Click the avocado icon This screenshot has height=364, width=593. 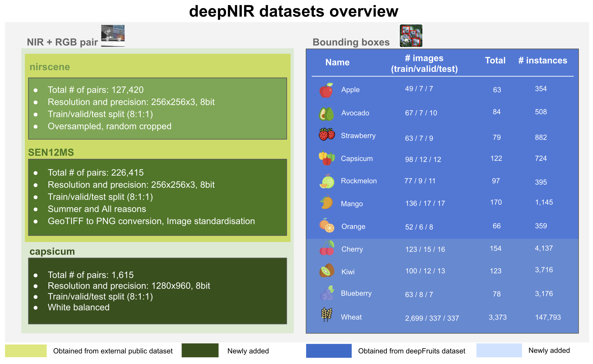click(326, 114)
